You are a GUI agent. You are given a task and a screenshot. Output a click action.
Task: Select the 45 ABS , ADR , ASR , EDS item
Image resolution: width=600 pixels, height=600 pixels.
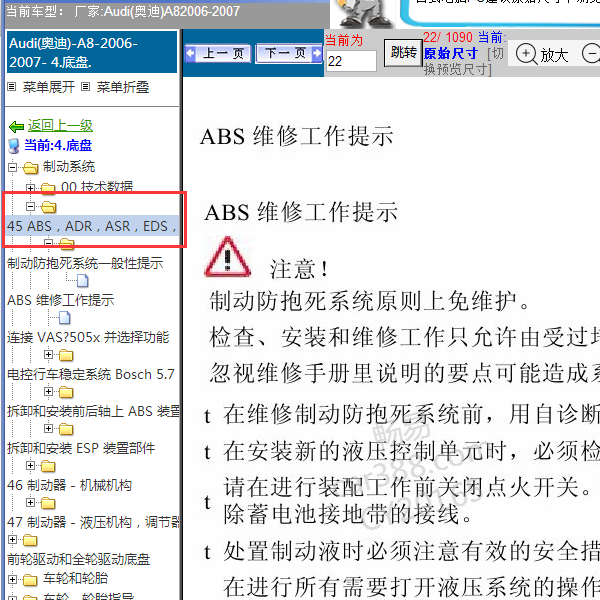coord(92,226)
